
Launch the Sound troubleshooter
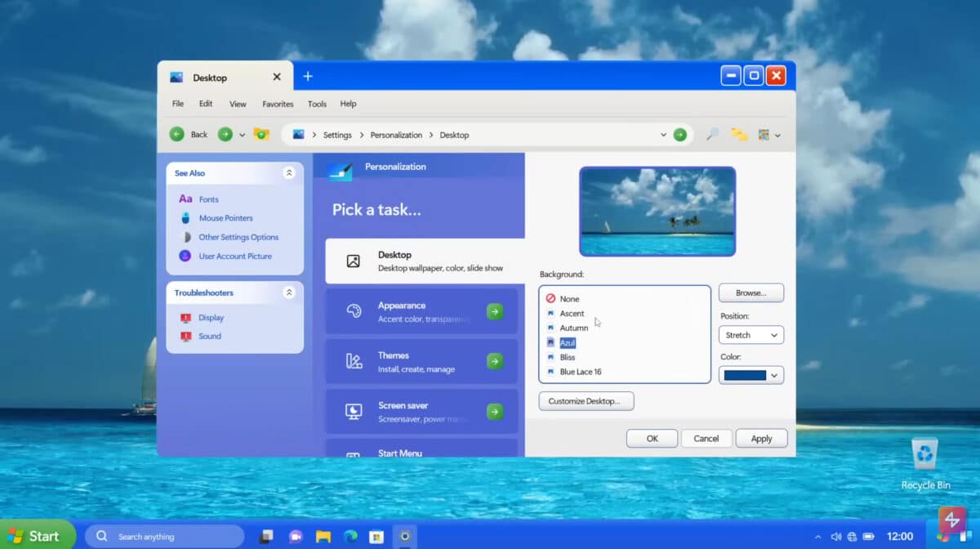209,336
